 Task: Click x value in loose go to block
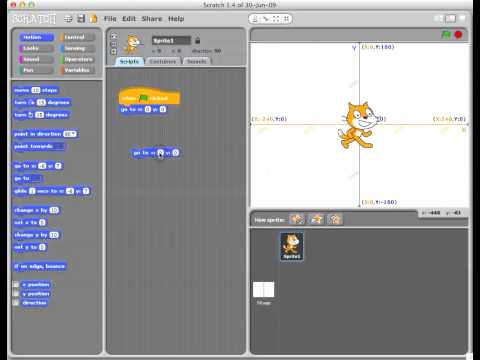coord(160,153)
